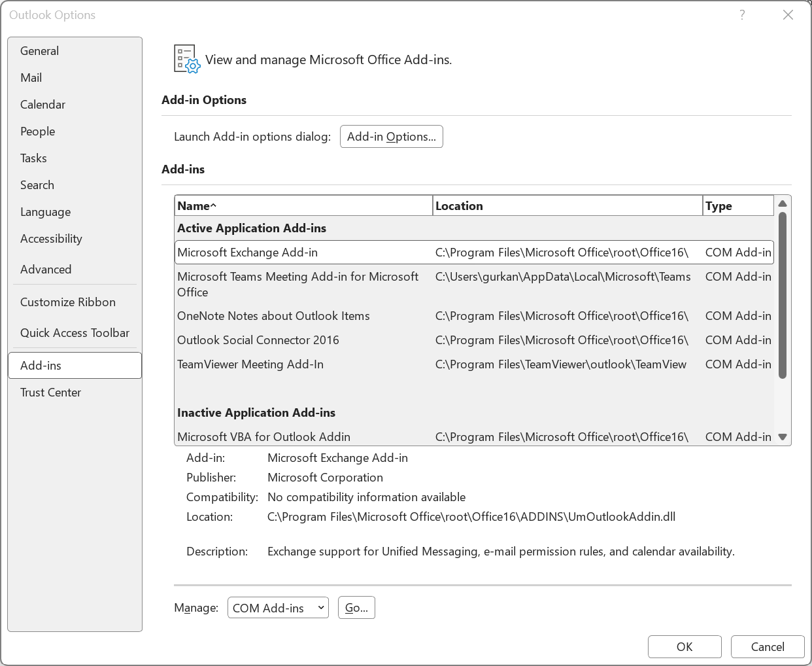The image size is (812, 666).
Task: Select OneNote Notes about Outlook Items
Action: click(x=475, y=316)
